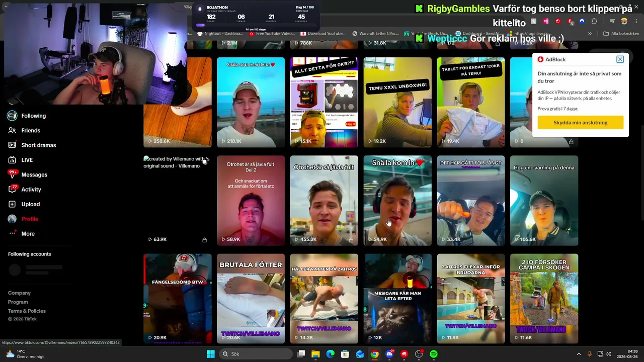This screenshot has width=644, height=362.
Task: Open the video with 258.6K views
Action: click(x=178, y=102)
